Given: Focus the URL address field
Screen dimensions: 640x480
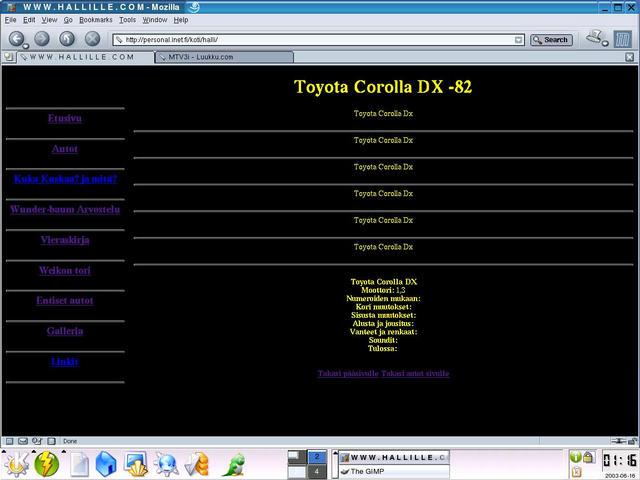Looking at the screenshot, I should coord(314,40).
